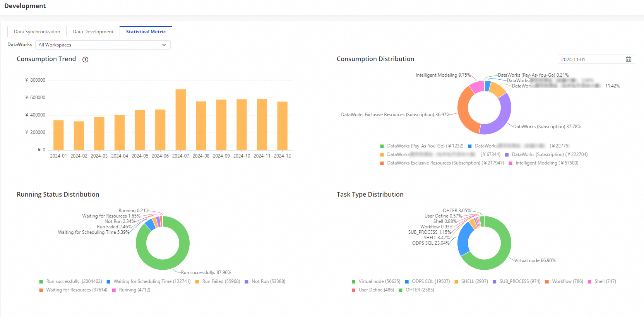Click the Consumption Trend help icon
Image resolution: width=644 pixels, height=317 pixels.
coord(86,60)
